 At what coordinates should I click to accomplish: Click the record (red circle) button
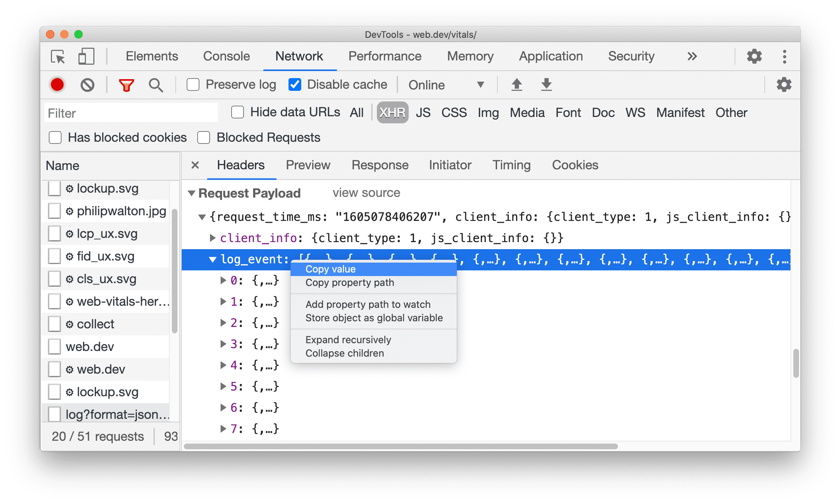57,84
